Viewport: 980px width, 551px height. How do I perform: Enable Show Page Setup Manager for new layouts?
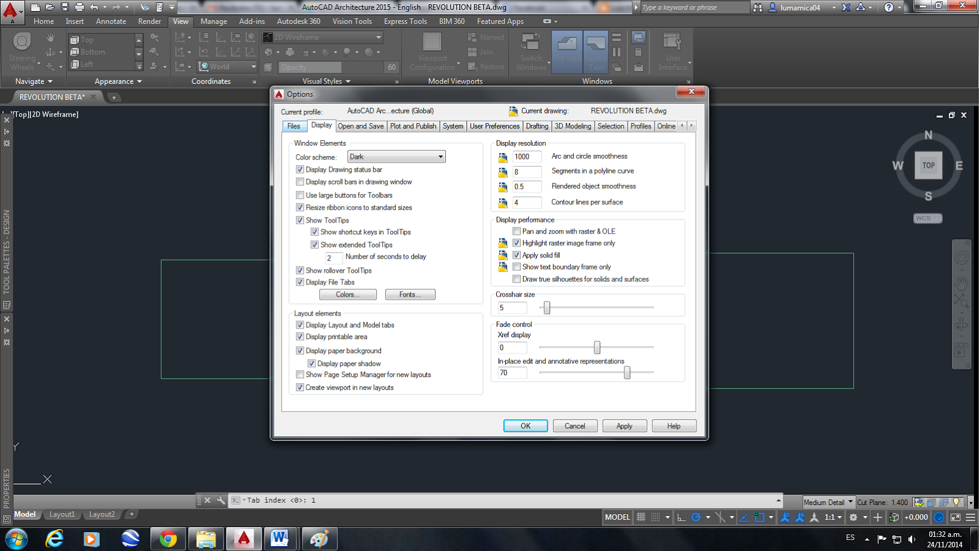point(300,374)
